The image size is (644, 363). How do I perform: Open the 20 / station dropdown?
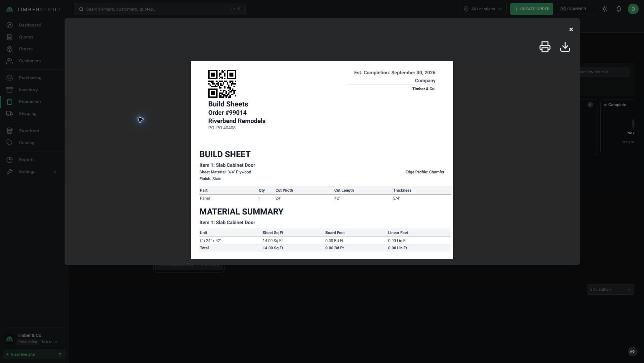point(610,289)
